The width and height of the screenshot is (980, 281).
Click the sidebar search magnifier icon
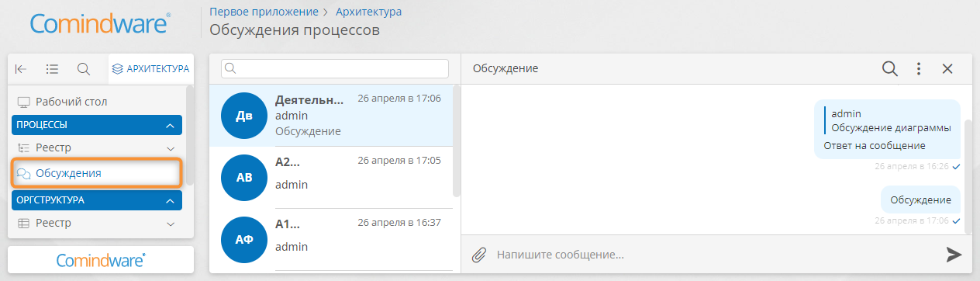pos(84,69)
